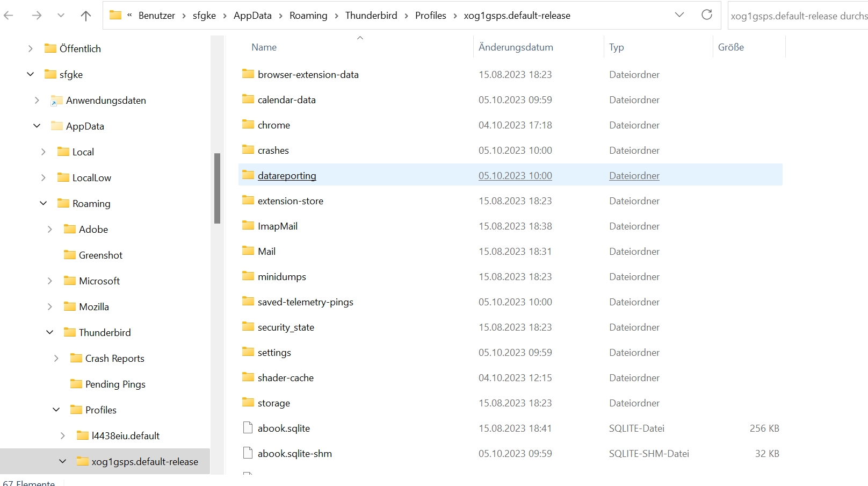868x486 pixels.
Task: Click the abook.sqlite file icon
Action: pyautogui.click(x=248, y=428)
